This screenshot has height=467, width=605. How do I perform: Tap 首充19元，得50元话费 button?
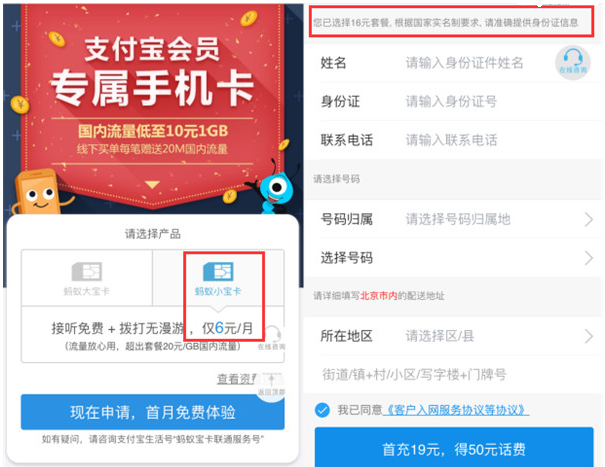(454, 447)
